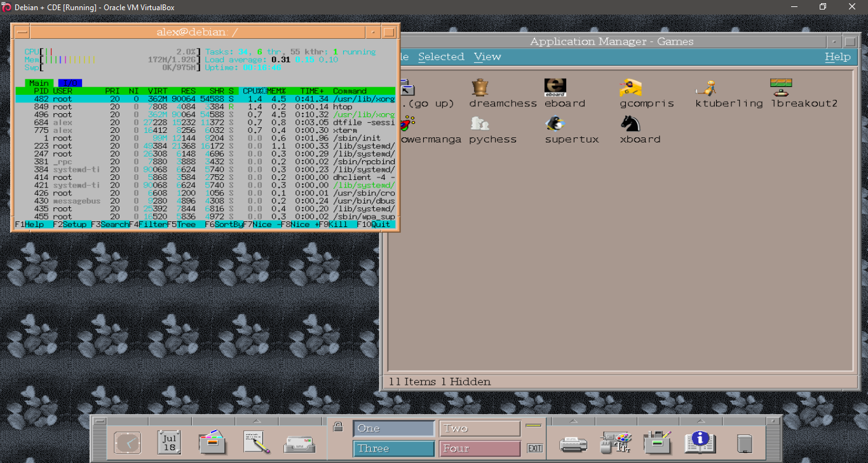
Task: Toggle htop Tree view in footer
Action: pos(186,225)
